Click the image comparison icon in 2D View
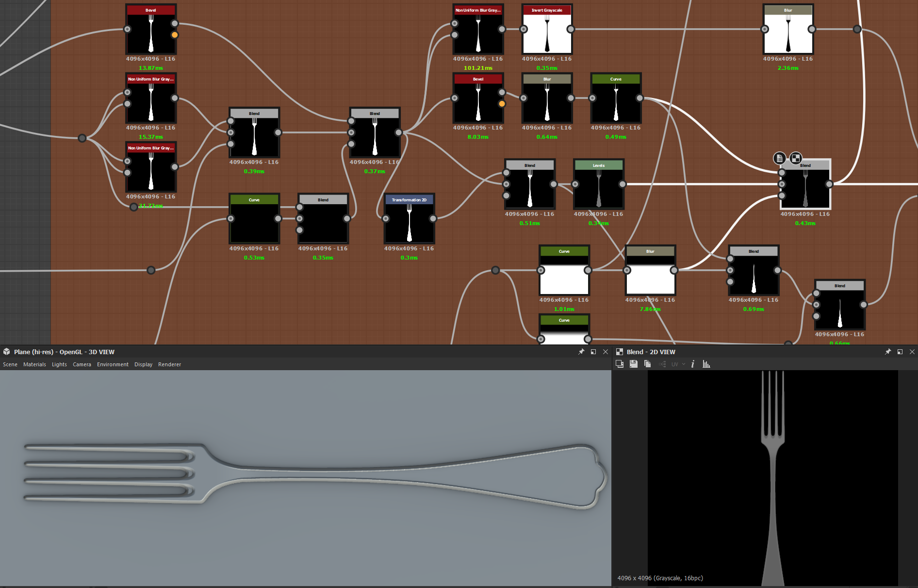This screenshot has height=588, width=918. click(x=621, y=364)
